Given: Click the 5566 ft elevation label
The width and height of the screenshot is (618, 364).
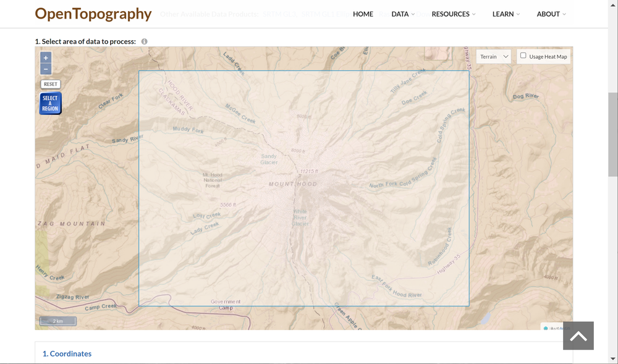Looking at the screenshot, I should [228, 205].
